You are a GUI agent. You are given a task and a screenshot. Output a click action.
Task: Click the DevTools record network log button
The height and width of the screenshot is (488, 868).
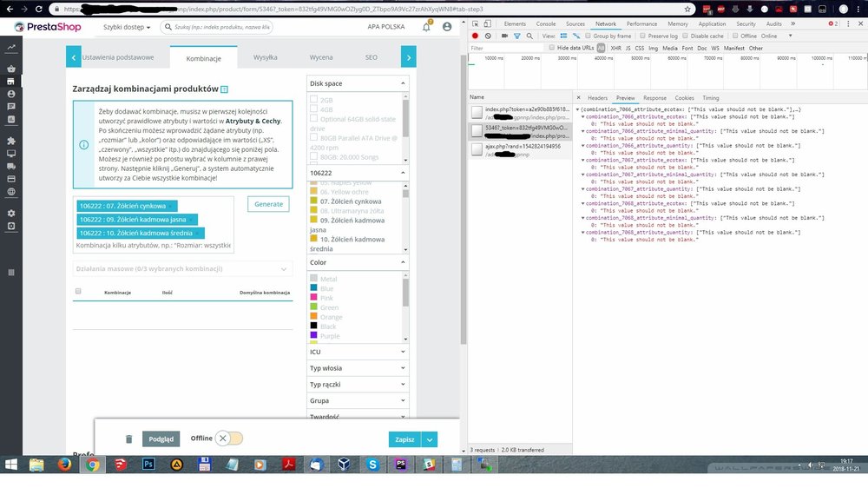[x=475, y=36]
